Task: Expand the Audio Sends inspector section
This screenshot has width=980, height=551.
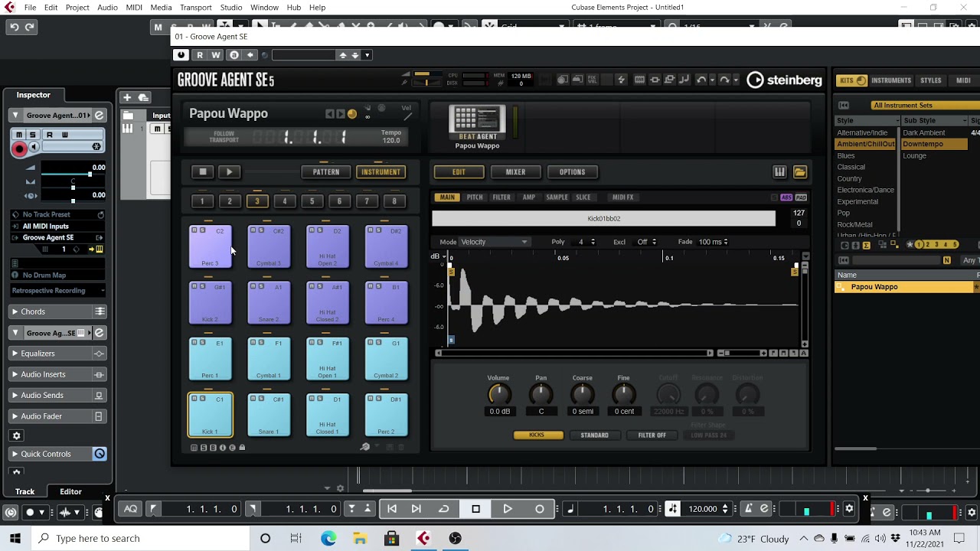Action: click(x=42, y=395)
